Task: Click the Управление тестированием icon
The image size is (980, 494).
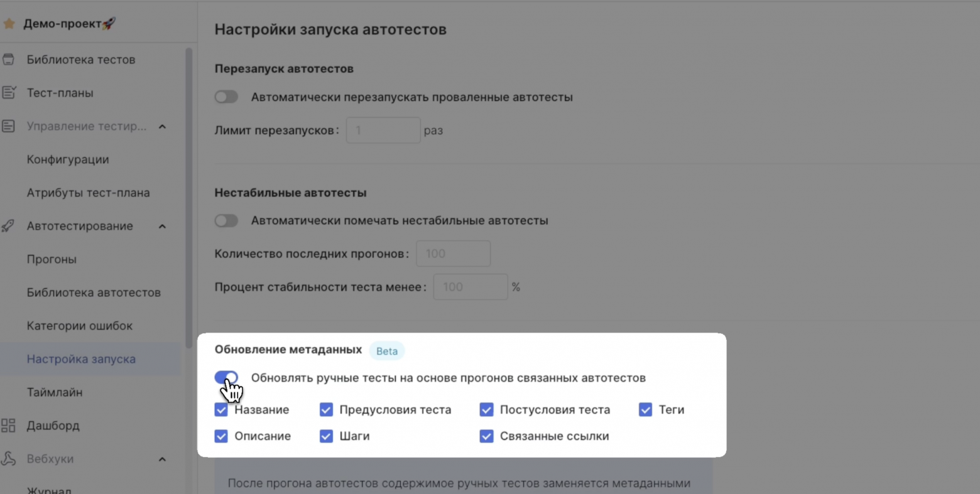Action: (x=9, y=126)
